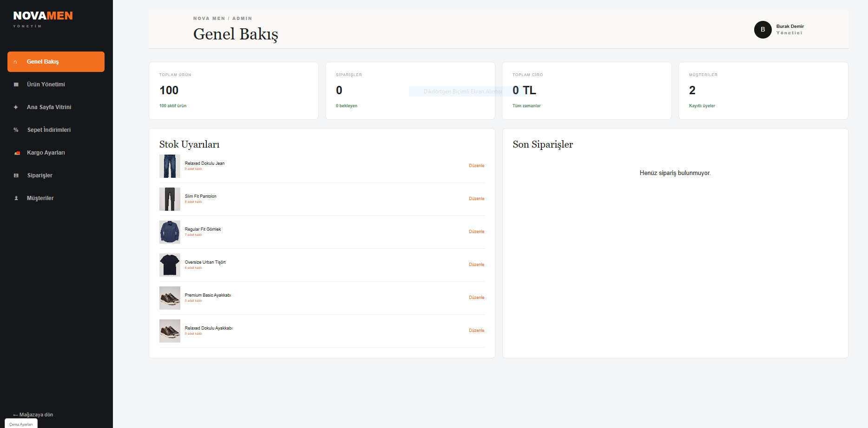
Task: Click the Son Siparişler heading
Action: pos(543,144)
